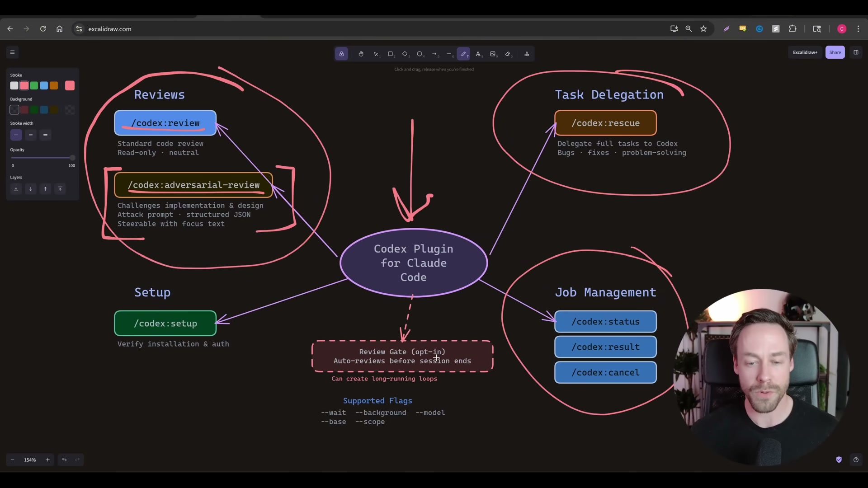Click the /codex:setup green box
This screenshot has height=488, width=868.
(x=165, y=324)
